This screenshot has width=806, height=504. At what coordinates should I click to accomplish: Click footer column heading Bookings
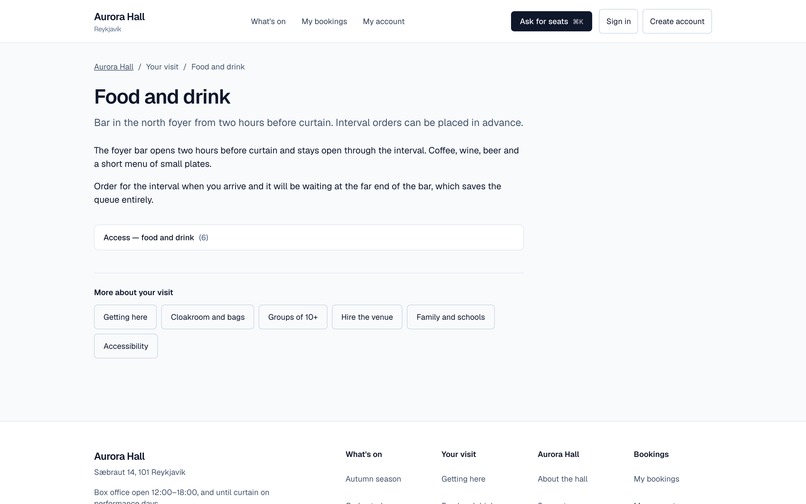651,454
